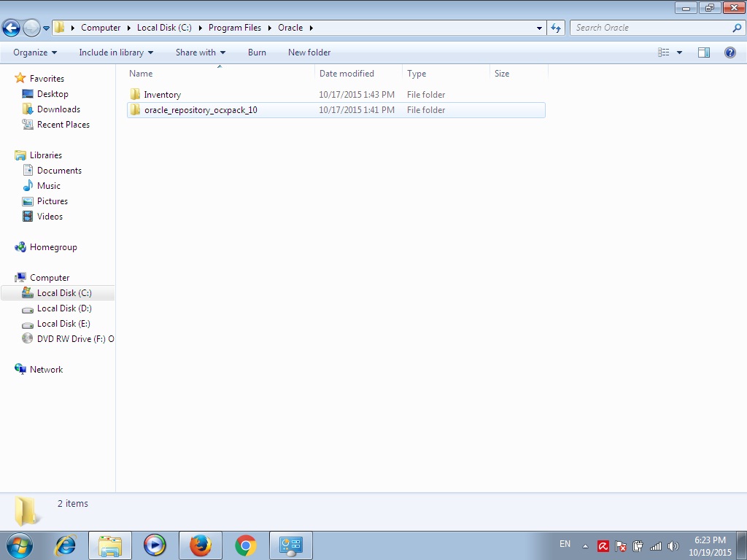Sort by the Date modified column header

pos(347,74)
